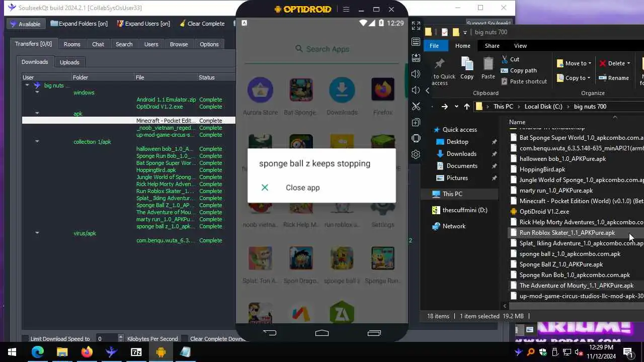This screenshot has height=362, width=644.
Task: Open the Delete dropdown arrow
Action: pyautogui.click(x=628, y=63)
